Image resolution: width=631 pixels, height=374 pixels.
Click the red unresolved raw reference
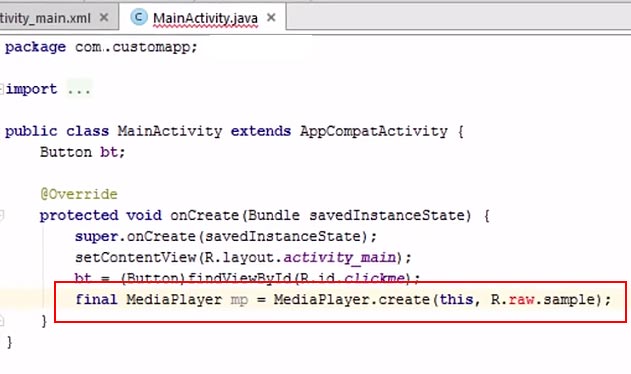(522, 300)
